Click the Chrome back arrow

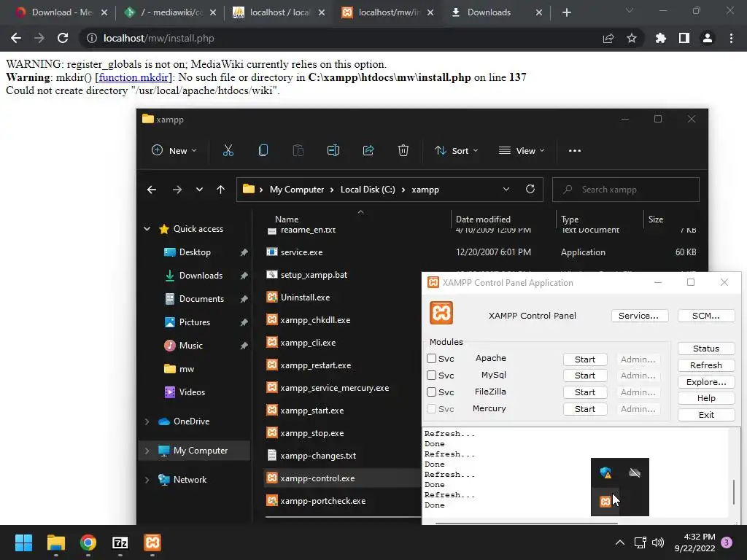[16, 38]
